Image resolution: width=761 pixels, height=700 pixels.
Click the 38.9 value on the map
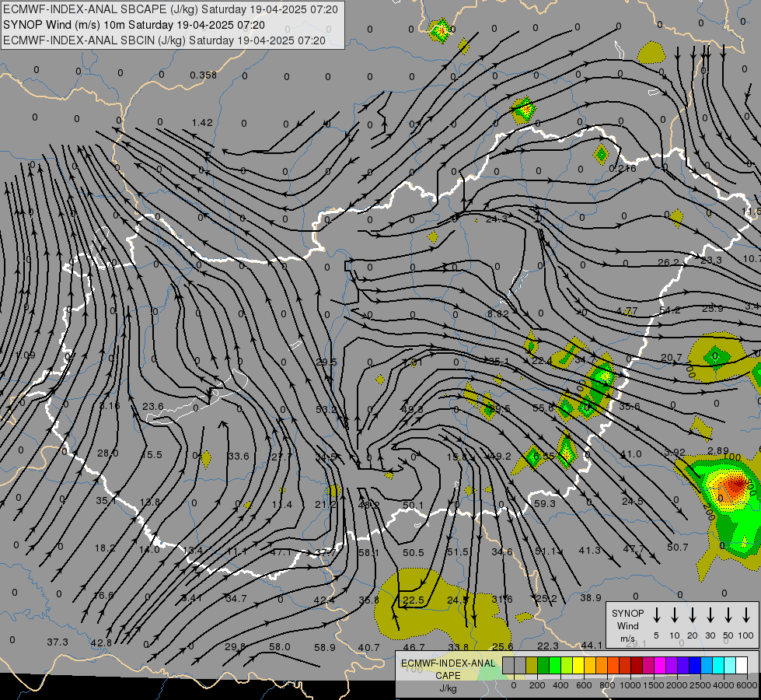[591, 597]
